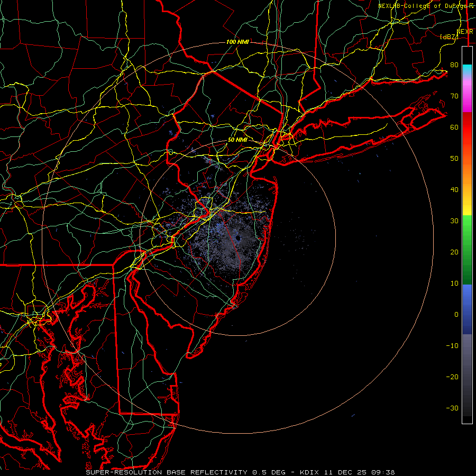Click the NEXLAB-College of DuPage header text

point(426,6)
